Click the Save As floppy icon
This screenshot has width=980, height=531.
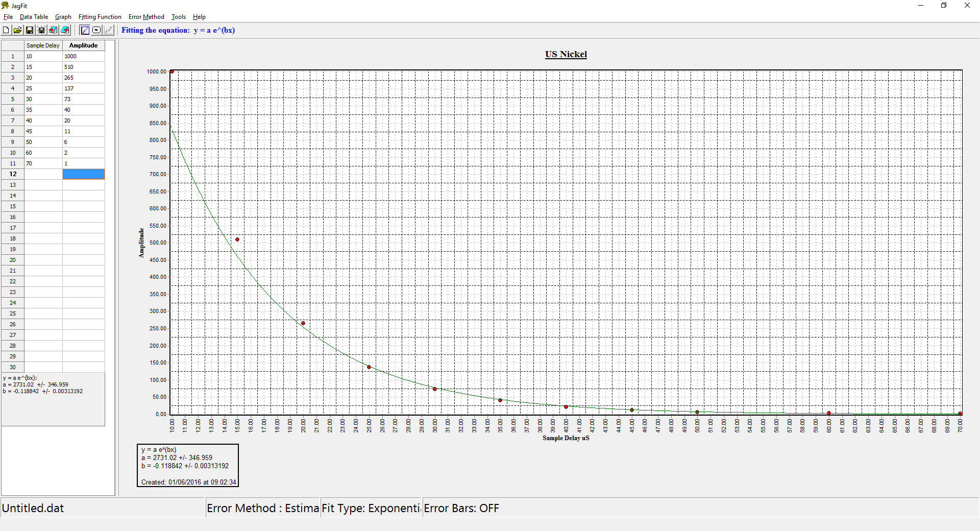(41, 30)
